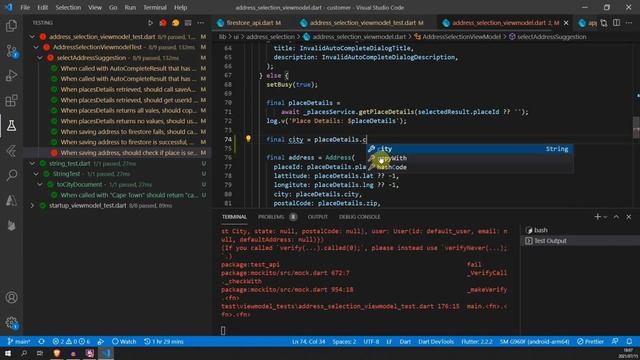The width and height of the screenshot is (640, 360).
Task: Maximize the terminal panel size
Action: tap(616, 217)
